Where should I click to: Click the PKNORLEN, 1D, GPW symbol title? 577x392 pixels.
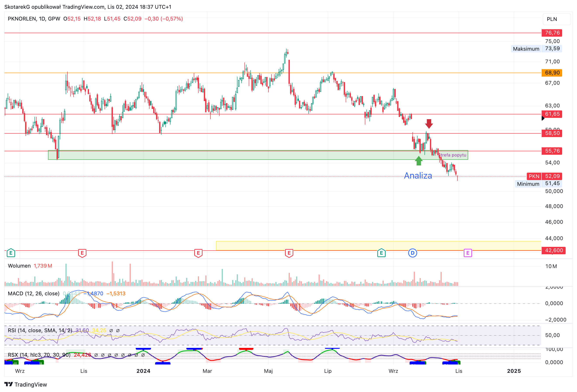34,19
